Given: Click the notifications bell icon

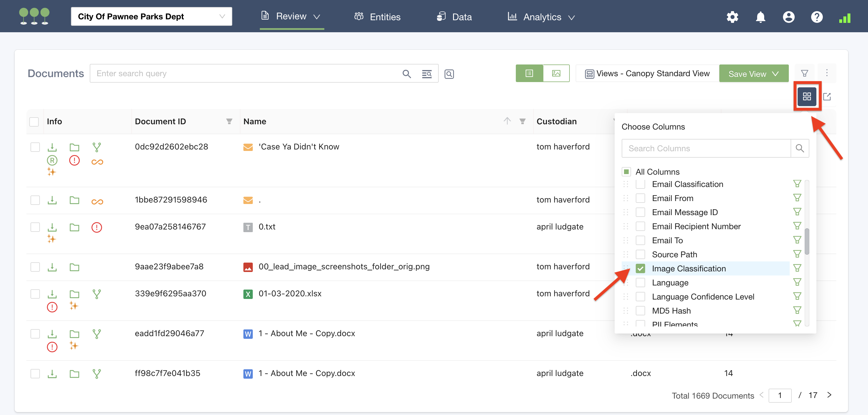Looking at the screenshot, I should click(760, 17).
